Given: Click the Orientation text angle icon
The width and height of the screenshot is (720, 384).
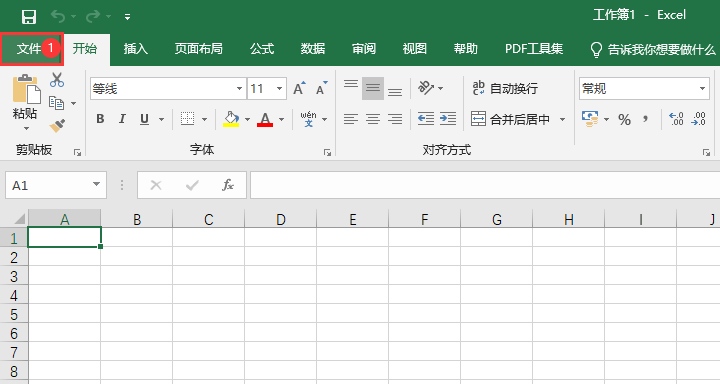Looking at the screenshot, I should pyautogui.click(x=426, y=88).
